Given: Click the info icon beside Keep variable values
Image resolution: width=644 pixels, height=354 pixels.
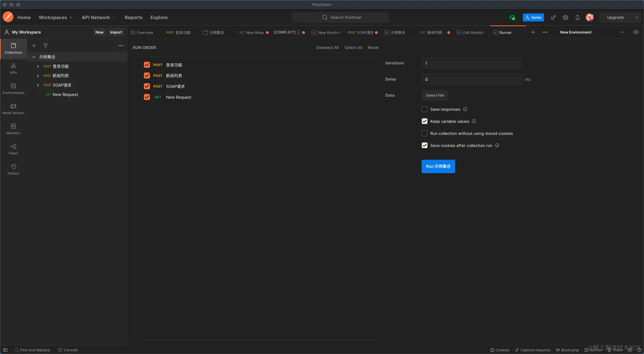Looking at the screenshot, I should pos(474,121).
